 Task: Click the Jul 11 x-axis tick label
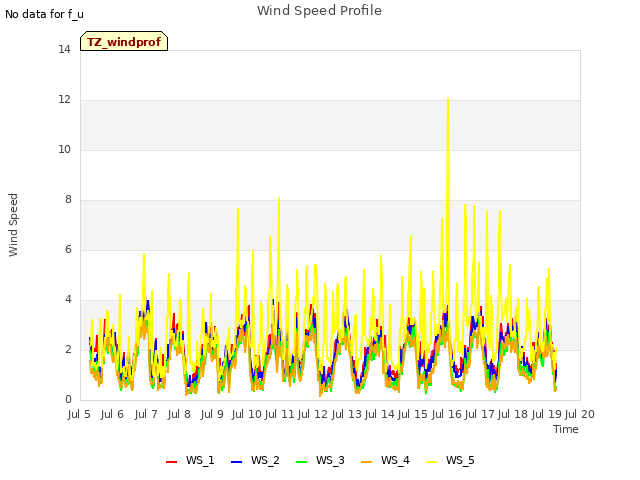coord(279,414)
